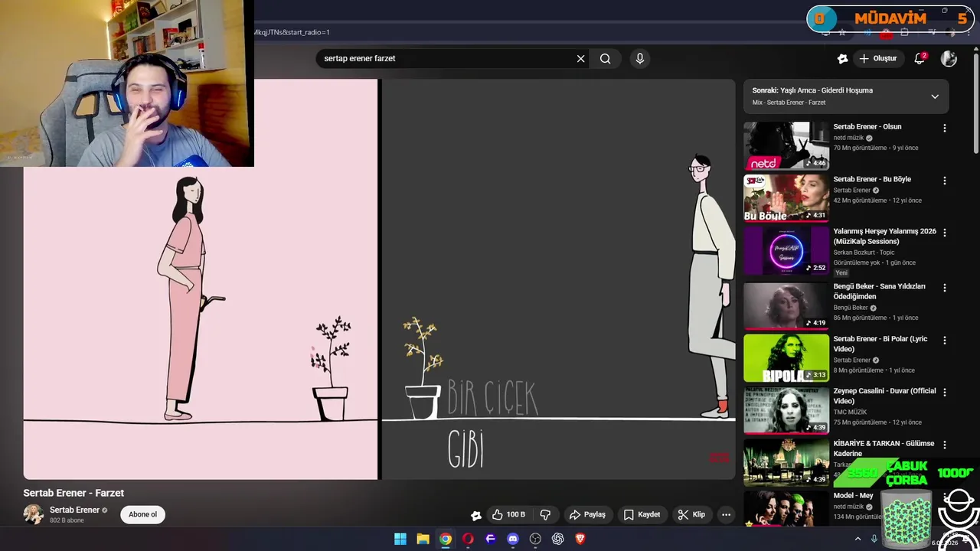The width and height of the screenshot is (980, 551).
Task: Click the dislike thumbs-down icon
Action: 545,514
